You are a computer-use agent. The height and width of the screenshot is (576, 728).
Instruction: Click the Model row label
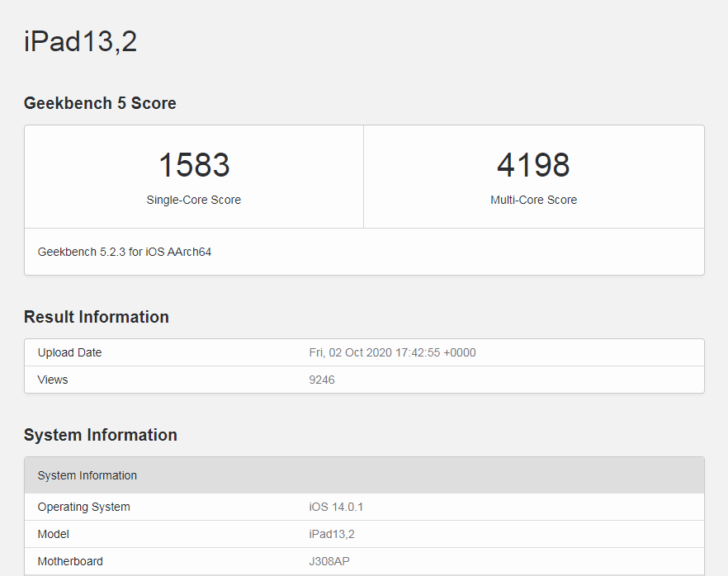54,534
